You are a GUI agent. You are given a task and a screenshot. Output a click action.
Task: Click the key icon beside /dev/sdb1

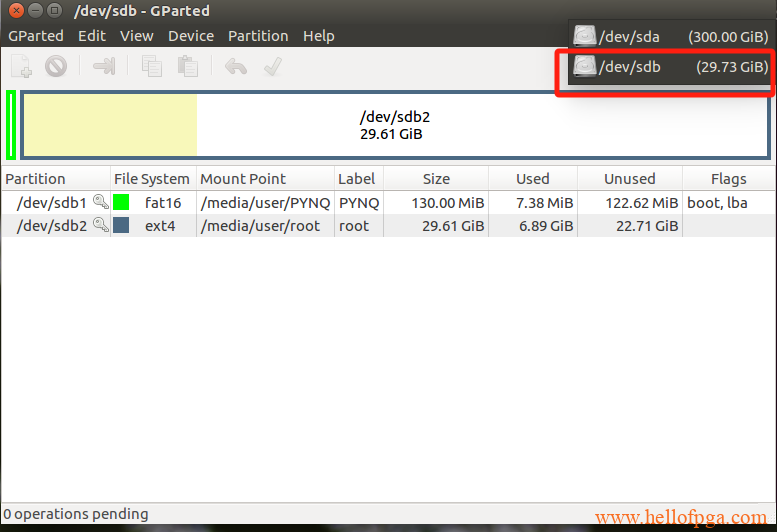point(101,202)
